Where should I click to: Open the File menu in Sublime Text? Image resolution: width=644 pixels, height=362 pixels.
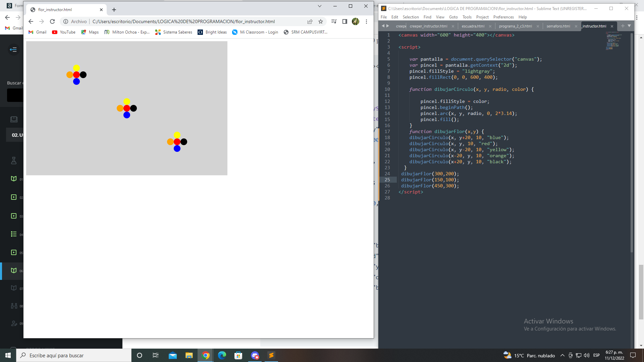point(384,17)
